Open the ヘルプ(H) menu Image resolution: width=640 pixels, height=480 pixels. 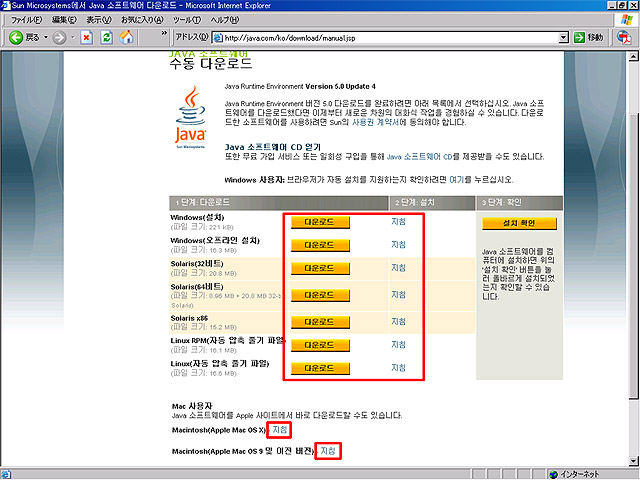(x=225, y=20)
